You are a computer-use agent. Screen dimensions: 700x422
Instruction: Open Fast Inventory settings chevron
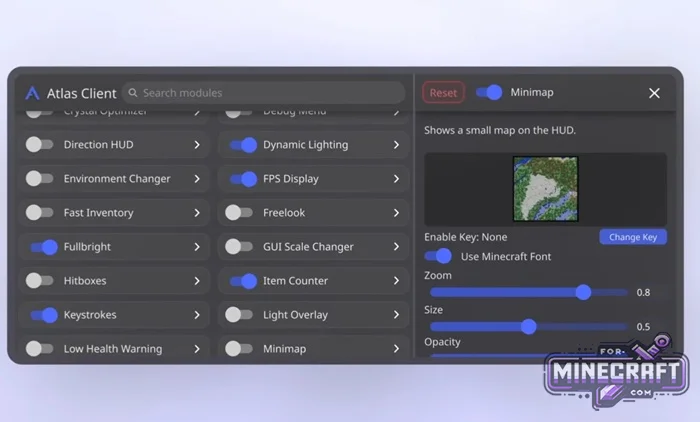point(197,213)
